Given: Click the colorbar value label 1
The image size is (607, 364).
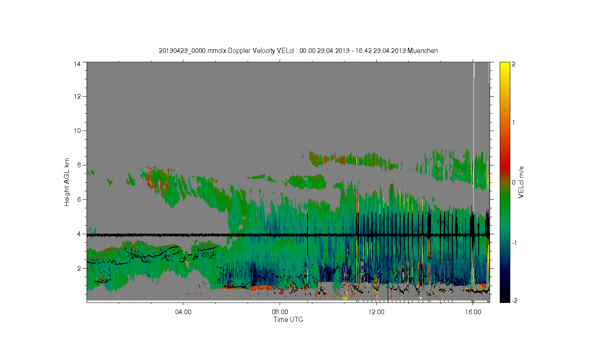Looking at the screenshot, I should (x=514, y=122).
